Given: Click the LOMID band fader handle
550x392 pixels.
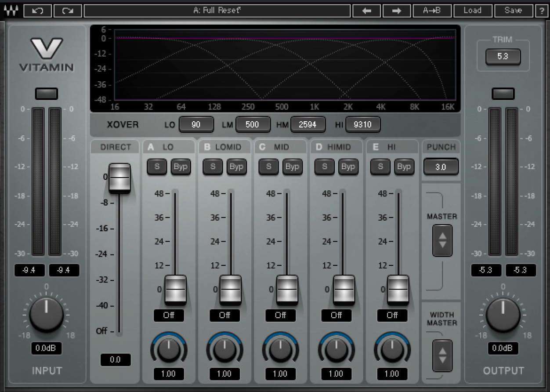Looking at the screenshot, I should pyautogui.click(x=231, y=290).
